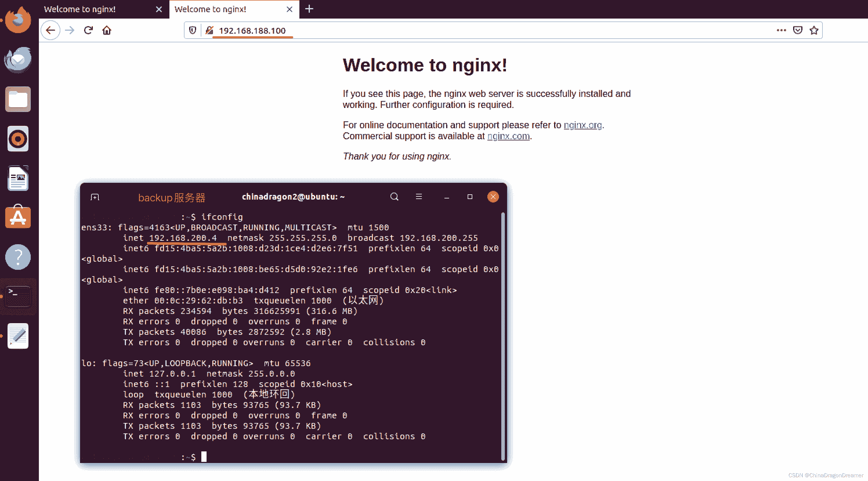Open the terminal search icon
The height and width of the screenshot is (481, 868).
click(x=394, y=197)
